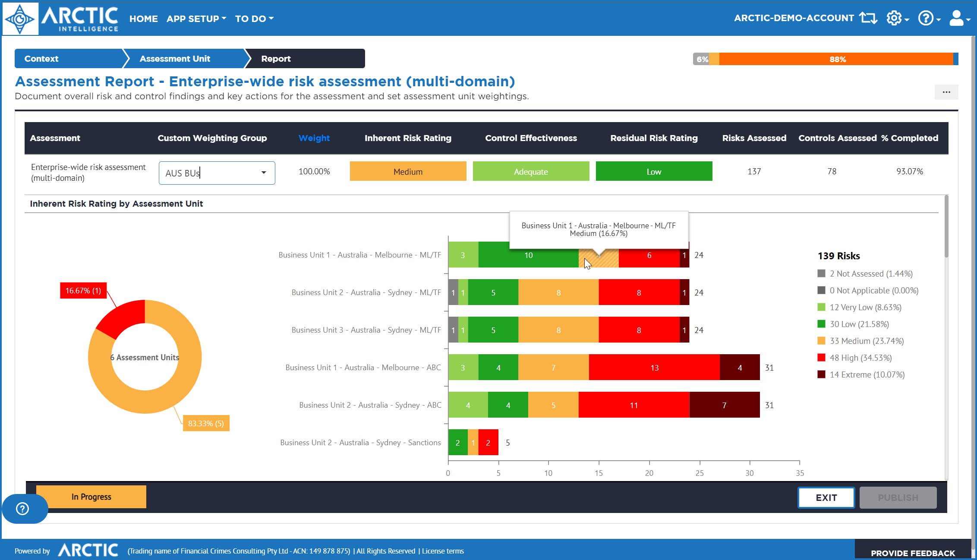Click the 6 Assessment Units donut center
The image size is (977, 560).
coord(145,357)
